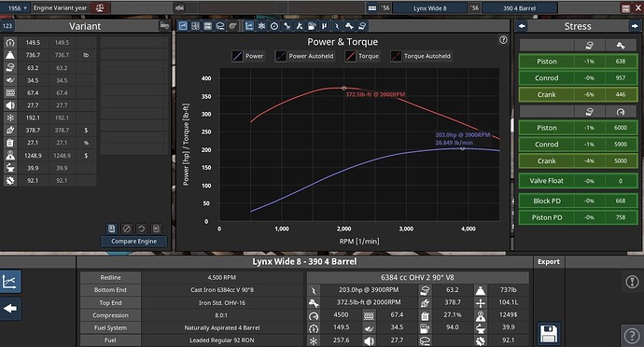644x347 pixels.
Task: Click the flat bar icon before Lynx Wide 8
Action: (372, 7)
